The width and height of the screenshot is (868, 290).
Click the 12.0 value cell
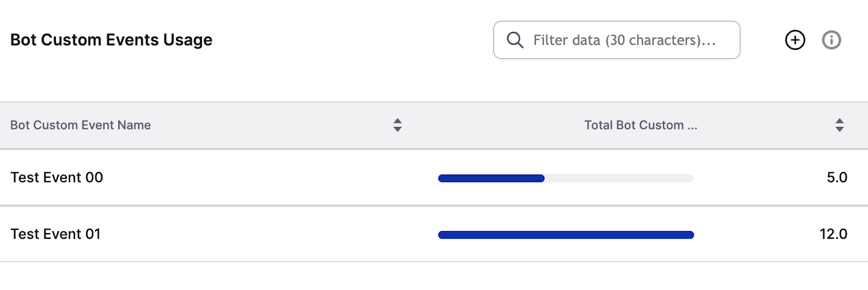click(x=833, y=234)
